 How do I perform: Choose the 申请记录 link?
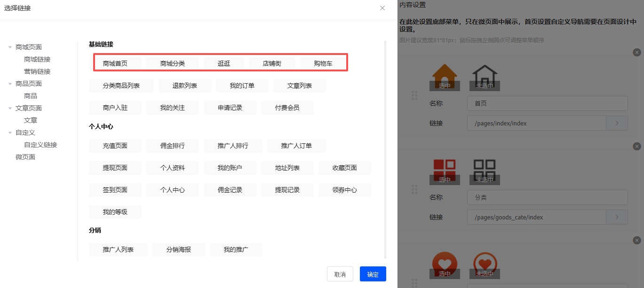pos(230,108)
